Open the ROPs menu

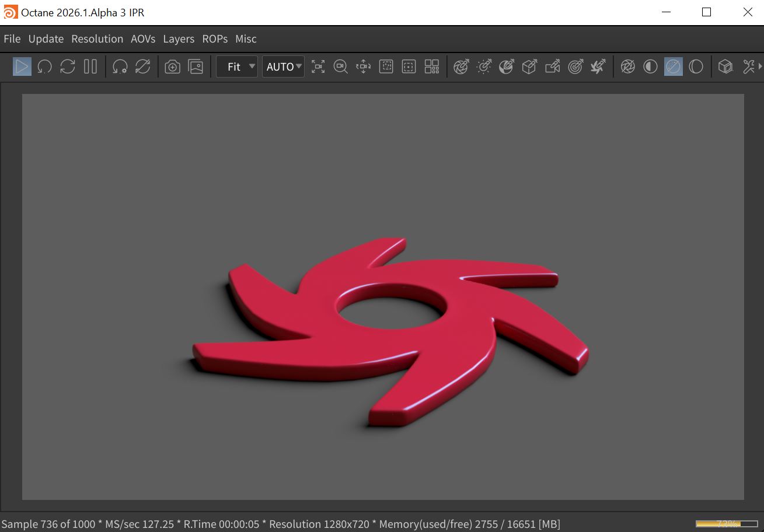pos(215,39)
